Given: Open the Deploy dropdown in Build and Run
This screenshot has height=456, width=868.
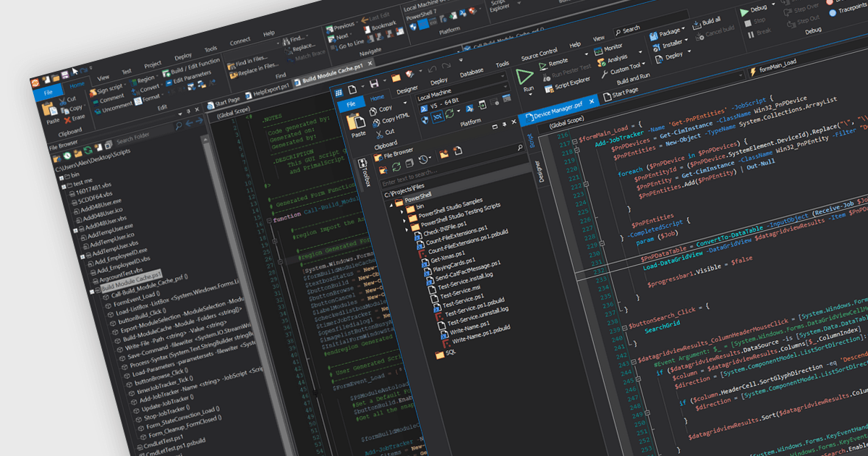Looking at the screenshot, I should (x=673, y=56).
